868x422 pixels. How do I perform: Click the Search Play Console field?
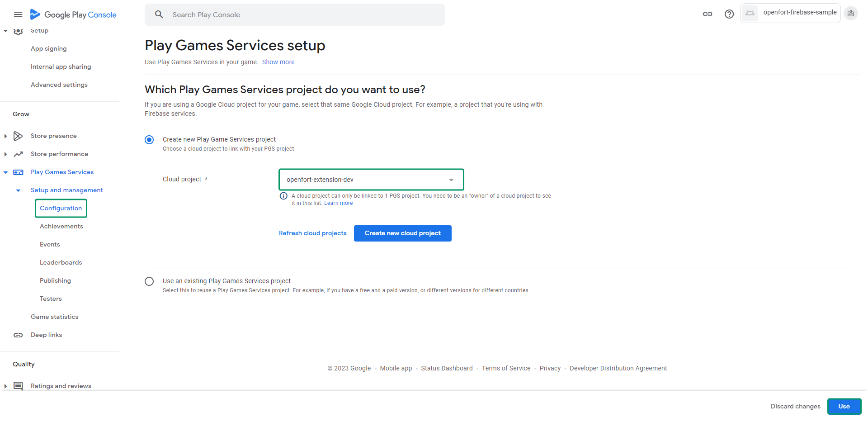coord(298,15)
